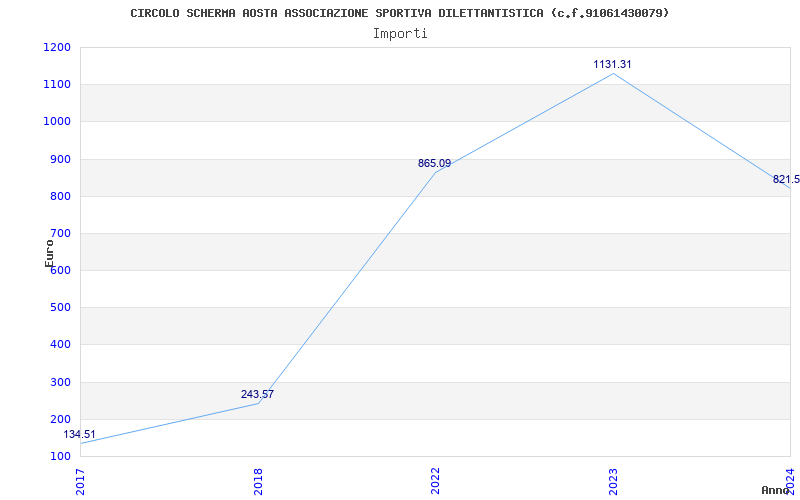Click the 2022 x-axis year label
The width and height of the screenshot is (800, 500).
coord(435,482)
